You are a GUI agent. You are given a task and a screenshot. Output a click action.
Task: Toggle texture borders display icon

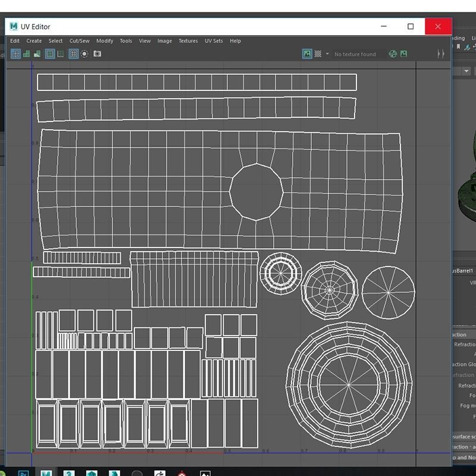(x=50, y=54)
